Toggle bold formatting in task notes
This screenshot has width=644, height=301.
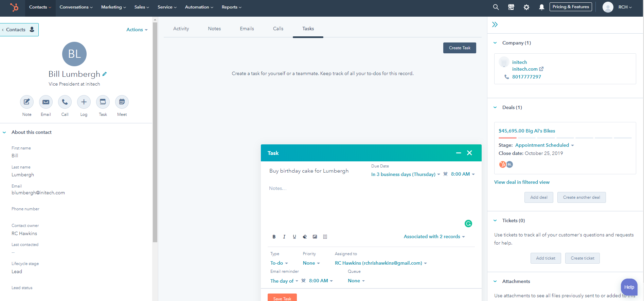[x=274, y=237]
